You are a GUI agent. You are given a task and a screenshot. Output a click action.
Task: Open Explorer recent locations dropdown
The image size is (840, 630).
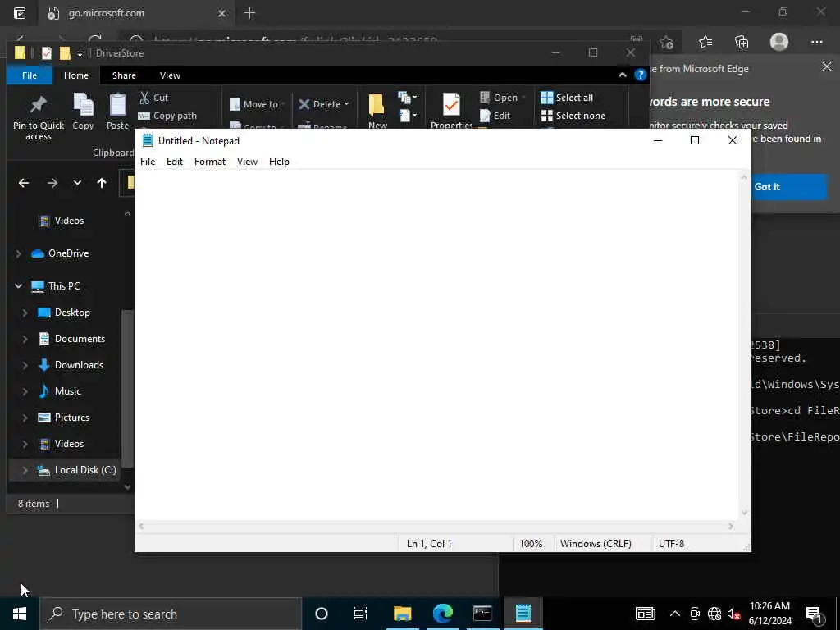coord(77,183)
